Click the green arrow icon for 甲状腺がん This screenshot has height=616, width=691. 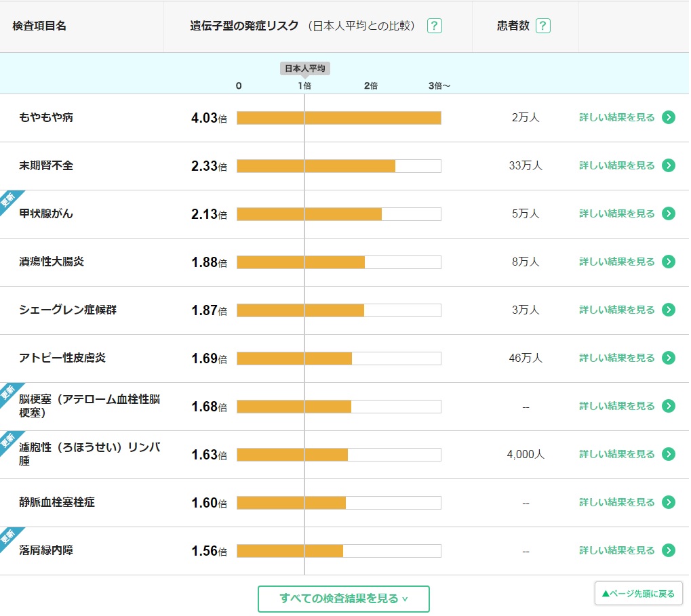tap(669, 214)
